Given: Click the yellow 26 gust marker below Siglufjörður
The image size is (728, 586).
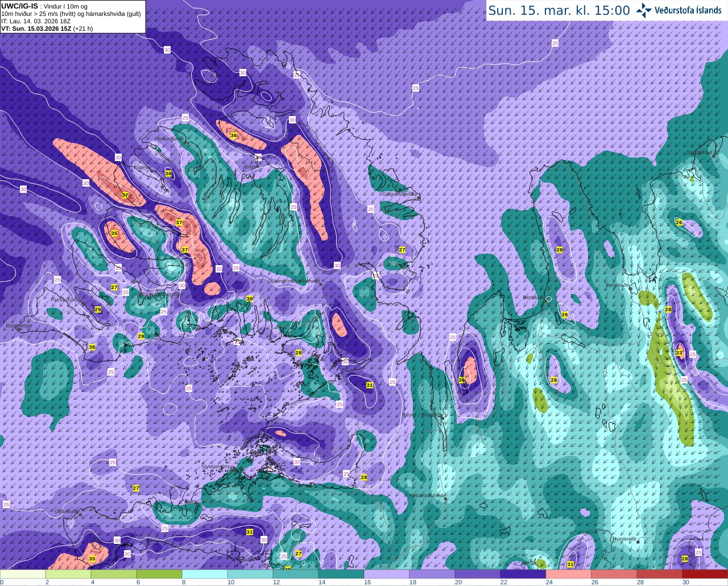Looking at the screenshot, I should point(679,222).
